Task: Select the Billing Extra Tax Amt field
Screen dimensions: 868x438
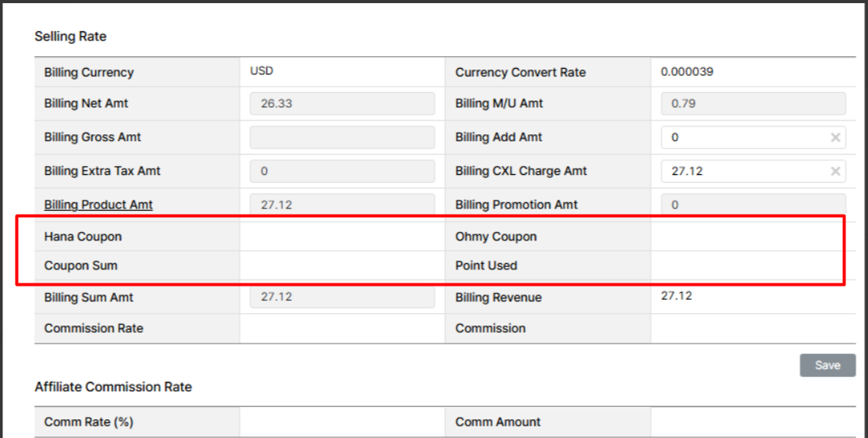Action: pyautogui.click(x=342, y=171)
